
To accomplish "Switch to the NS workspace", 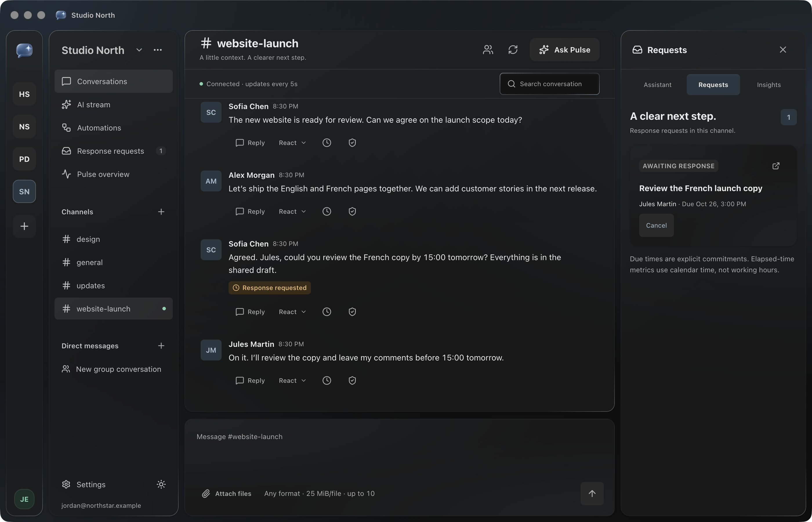I will pyautogui.click(x=24, y=127).
